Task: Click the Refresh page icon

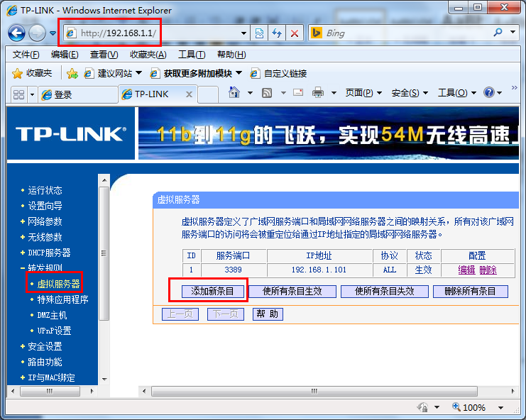Action: coord(277,33)
